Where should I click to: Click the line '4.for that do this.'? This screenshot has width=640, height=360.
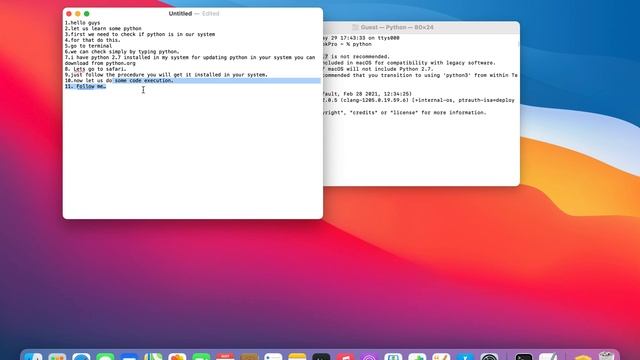(92, 40)
